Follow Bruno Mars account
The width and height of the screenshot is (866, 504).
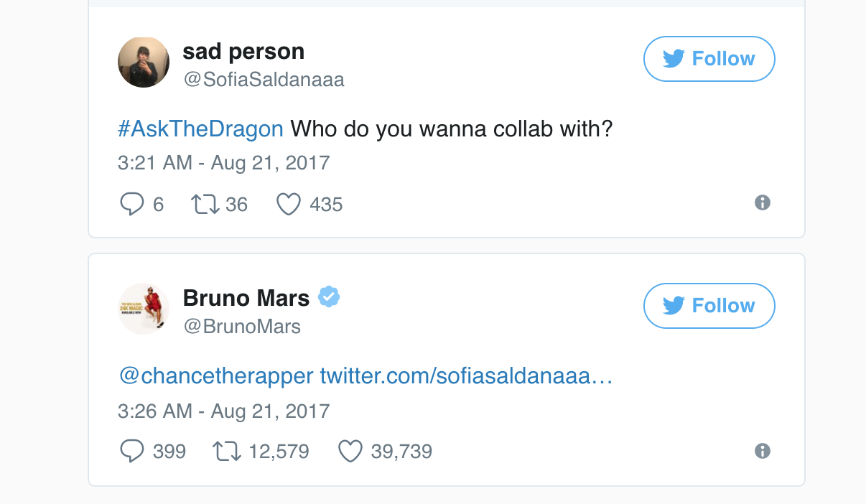click(x=709, y=306)
